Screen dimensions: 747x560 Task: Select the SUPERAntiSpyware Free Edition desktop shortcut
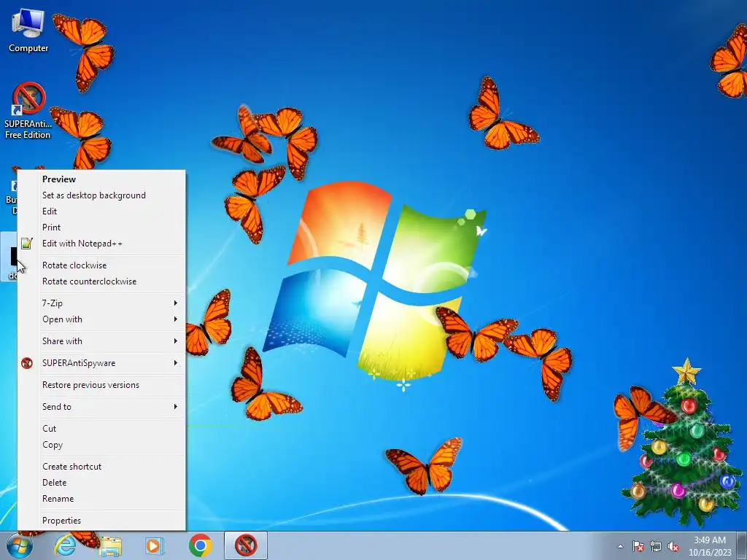[x=28, y=111]
